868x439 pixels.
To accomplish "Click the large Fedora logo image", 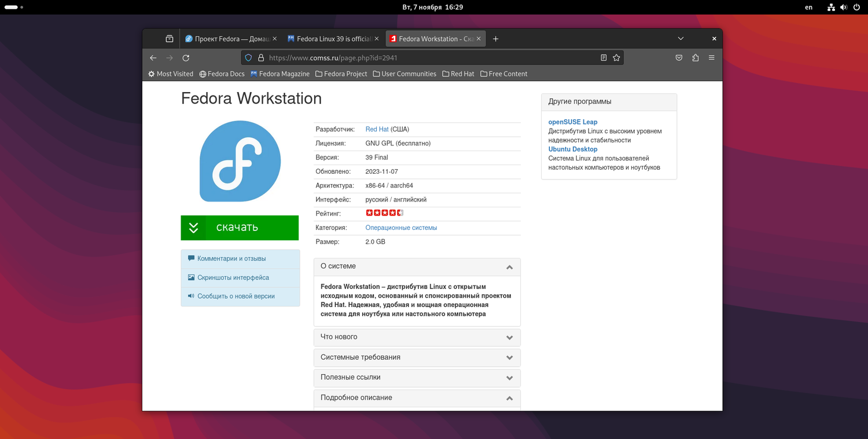I will click(x=240, y=161).
